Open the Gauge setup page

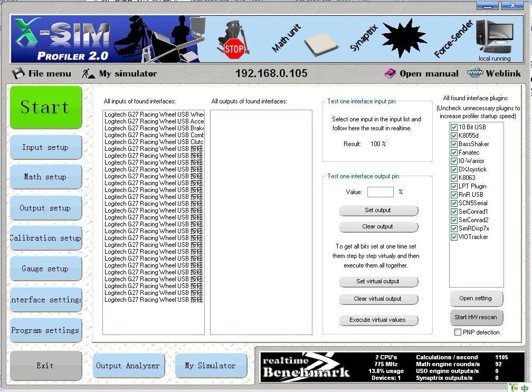point(46,269)
